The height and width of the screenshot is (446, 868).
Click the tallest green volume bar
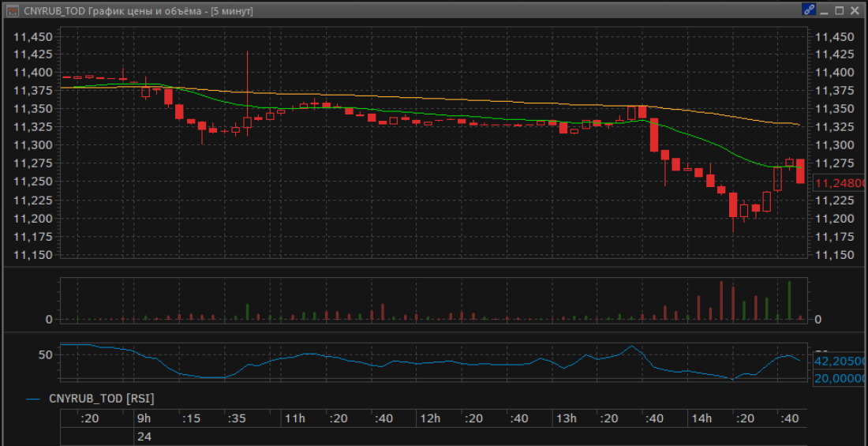pyautogui.click(x=789, y=301)
